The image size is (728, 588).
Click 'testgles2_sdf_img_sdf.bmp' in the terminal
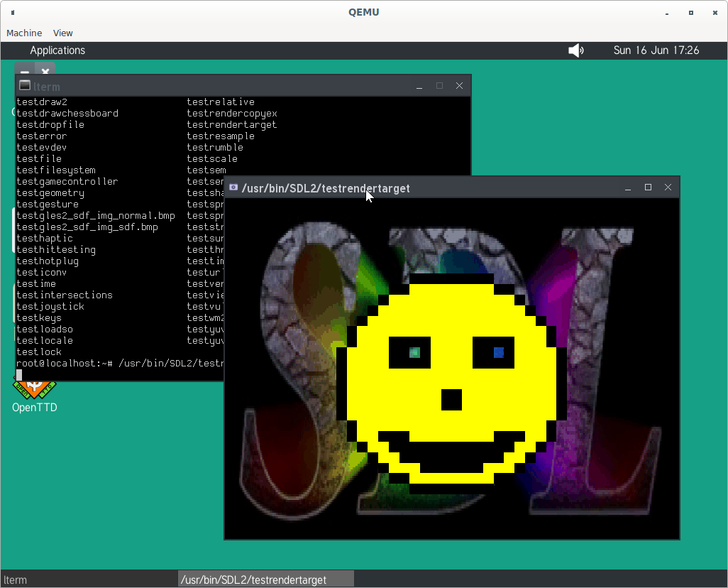pos(87,227)
